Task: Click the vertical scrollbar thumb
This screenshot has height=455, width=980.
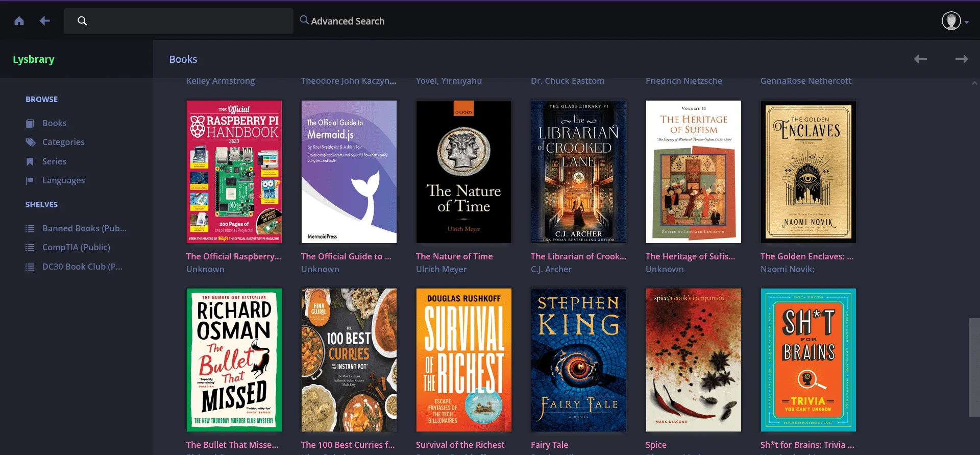Action: [x=974, y=367]
